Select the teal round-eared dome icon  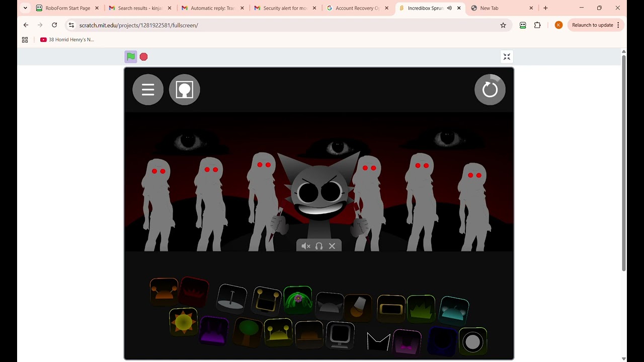pos(454,310)
